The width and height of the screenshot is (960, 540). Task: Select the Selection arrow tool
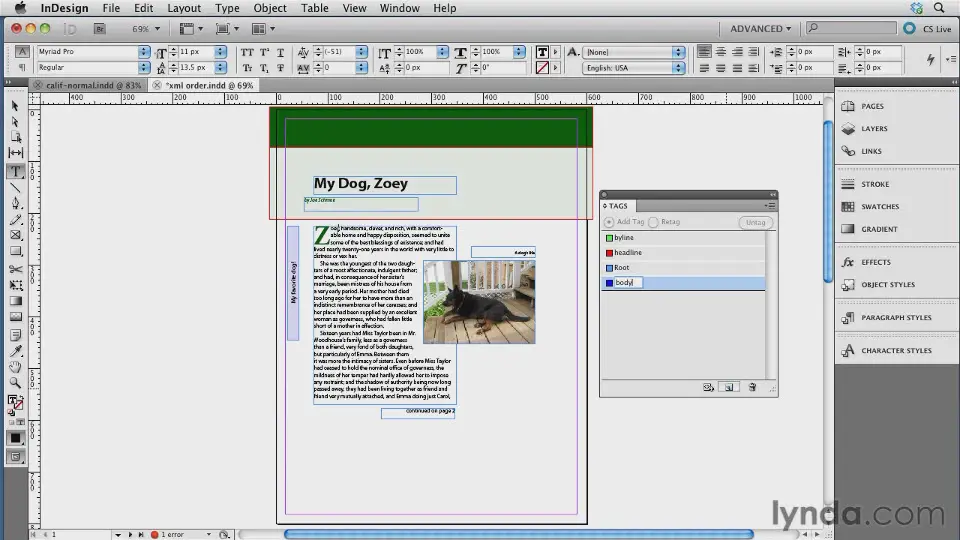coord(15,106)
